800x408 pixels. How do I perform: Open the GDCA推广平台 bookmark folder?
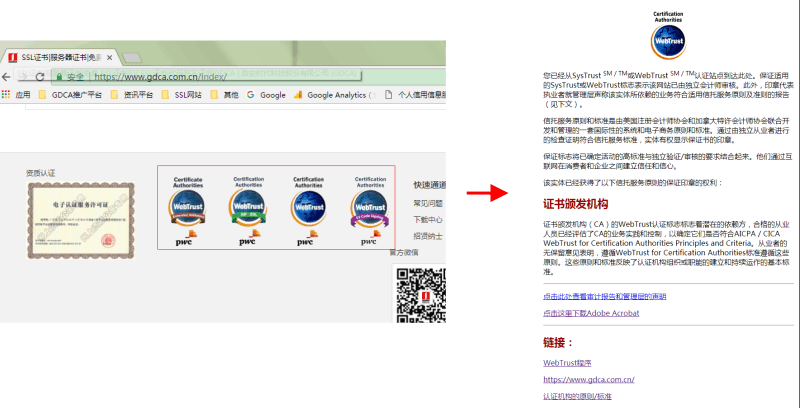[70, 95]
